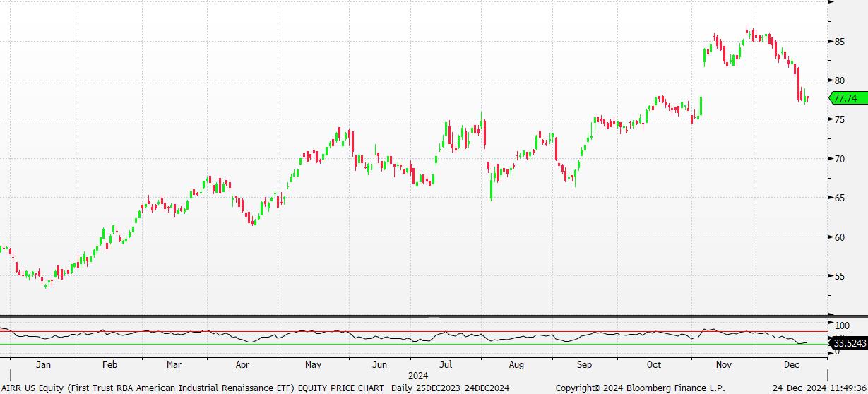This screenshot has height=394, width=868.
Task: Click the Apr month label
Action: point(242,365)
